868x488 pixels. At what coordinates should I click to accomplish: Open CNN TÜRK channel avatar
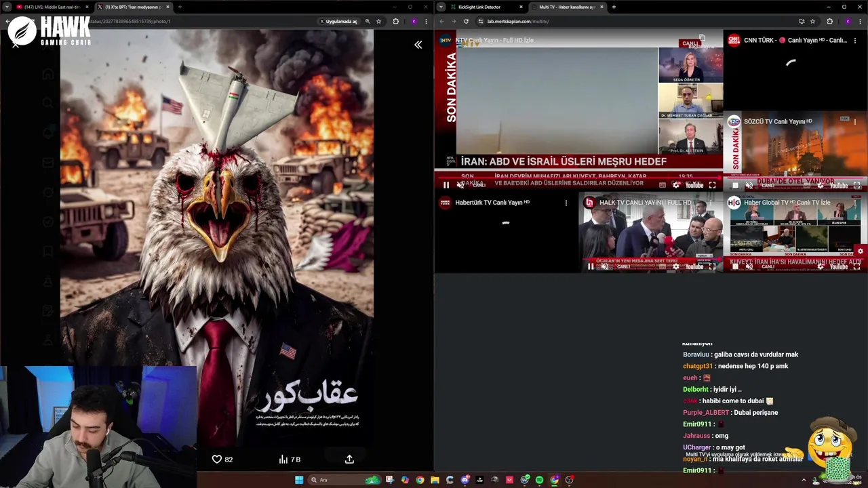coord(734,40)
